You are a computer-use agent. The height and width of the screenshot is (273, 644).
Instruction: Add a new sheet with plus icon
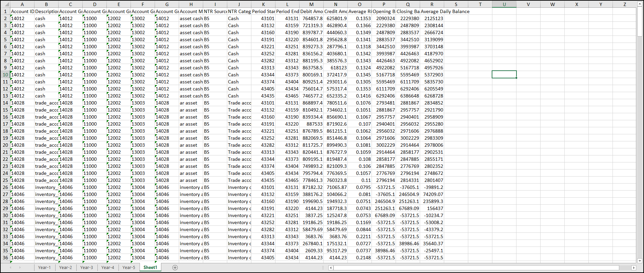(x=175, y=267)
